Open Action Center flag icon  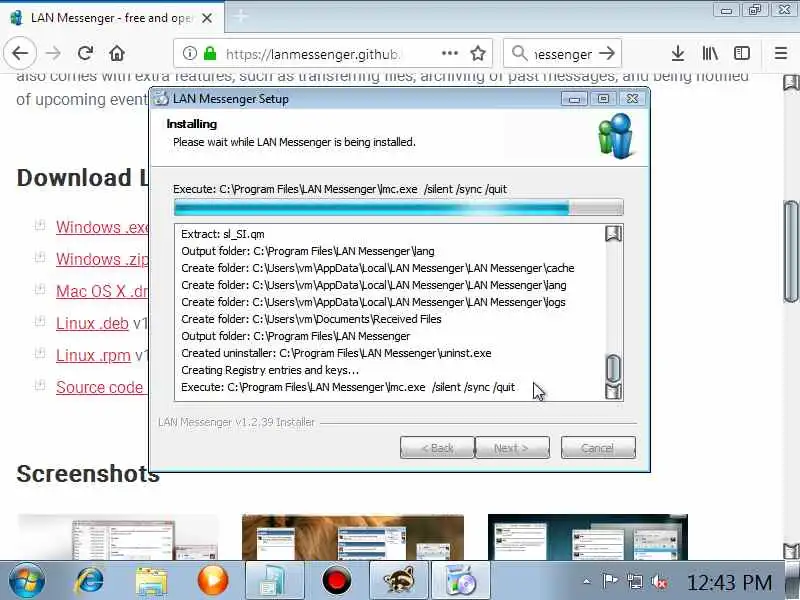[610, 581]
